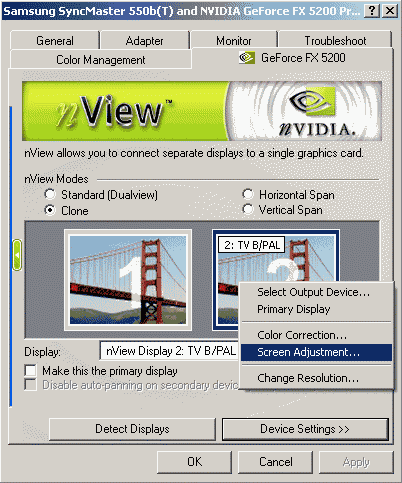The width and height of the screenshot is (402, 483).
Task: Open the Troubleshoot tab
Action: (x=335, y=41)
